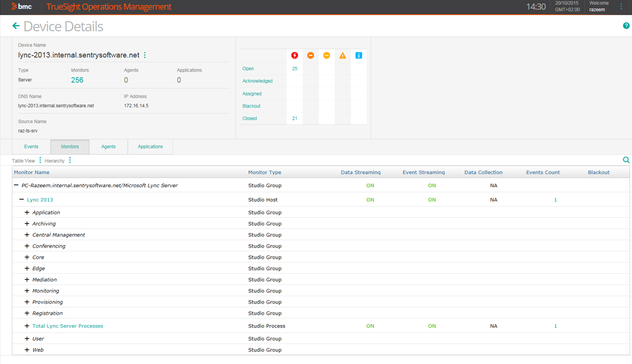Select the Table View label
Screen dimensions: 632x364
[23, 161]
